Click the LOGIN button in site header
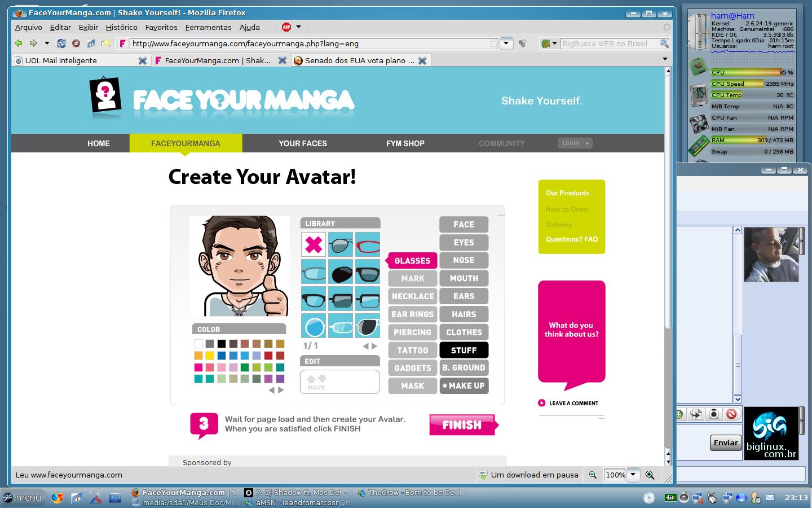Image resolution: width=812 pixels, height=508 pixels. point(575,143)
